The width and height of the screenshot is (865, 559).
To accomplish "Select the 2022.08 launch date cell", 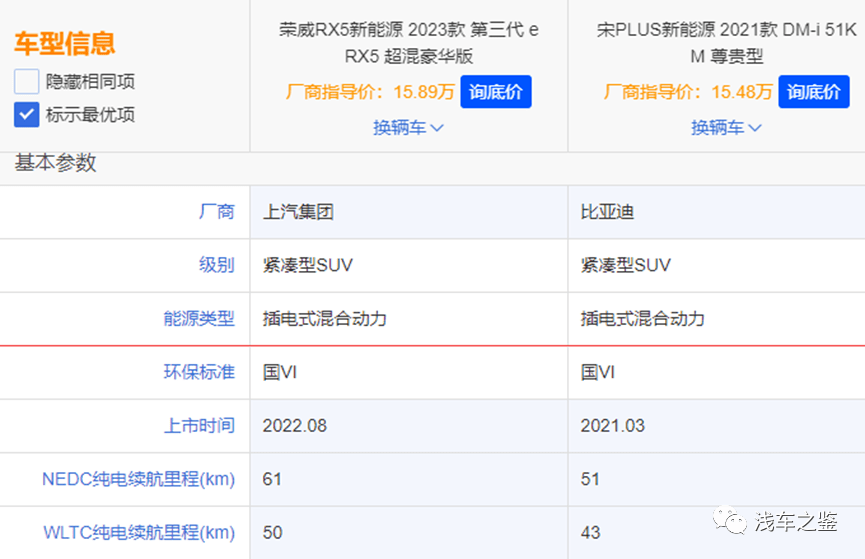I will coord(409,426).
